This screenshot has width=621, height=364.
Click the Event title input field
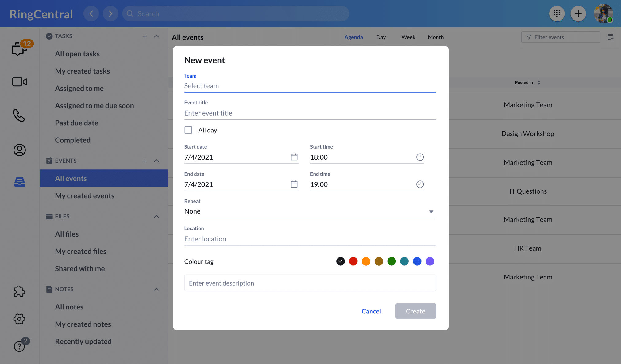pyautogui.click(x=310, y=113)
